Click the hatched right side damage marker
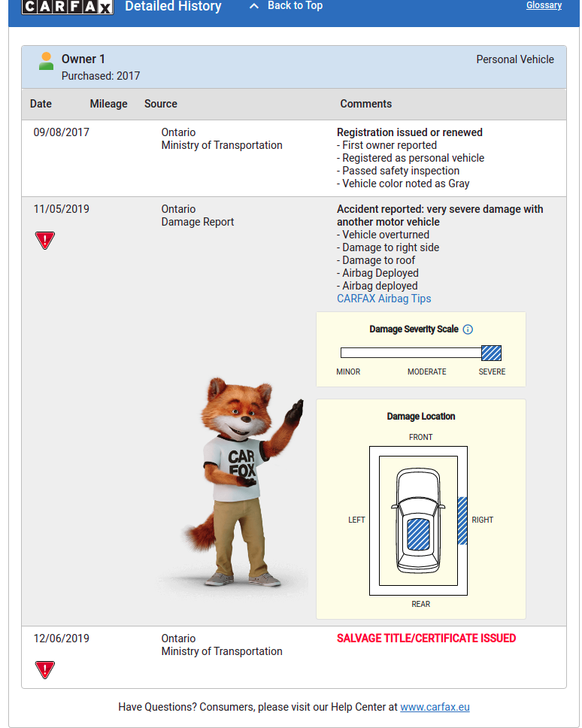 (462, 521)
